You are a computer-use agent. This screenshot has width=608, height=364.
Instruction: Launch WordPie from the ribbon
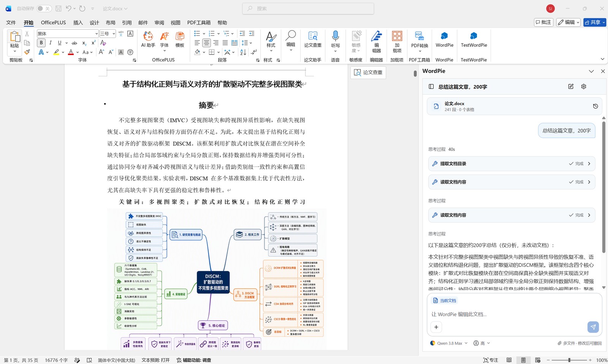[444, 39]
